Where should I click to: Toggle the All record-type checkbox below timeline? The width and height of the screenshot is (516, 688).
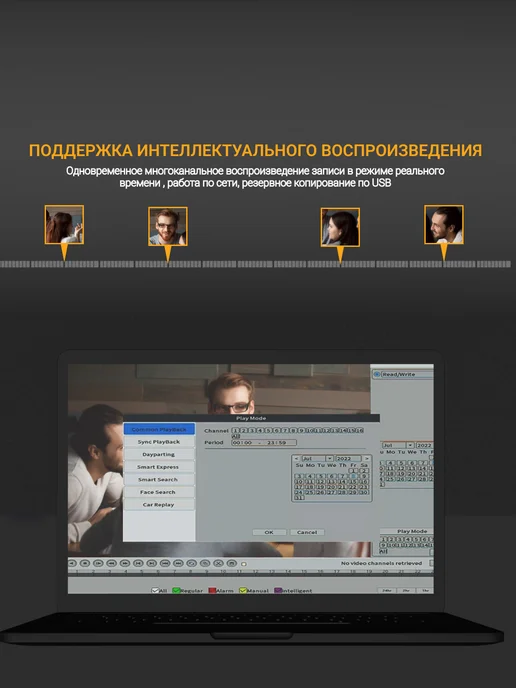155,591
